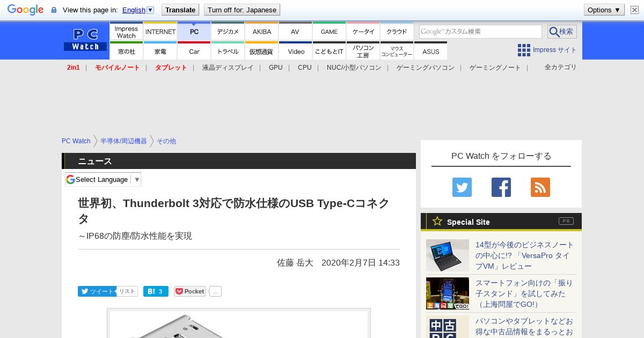Save article with Pocket button

[190, 291]
